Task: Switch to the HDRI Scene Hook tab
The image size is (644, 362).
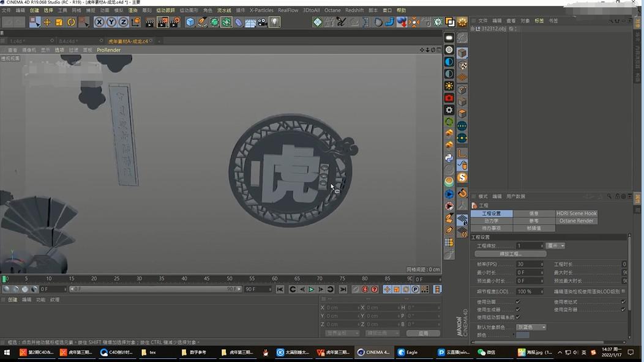Action: pos(576,213)
